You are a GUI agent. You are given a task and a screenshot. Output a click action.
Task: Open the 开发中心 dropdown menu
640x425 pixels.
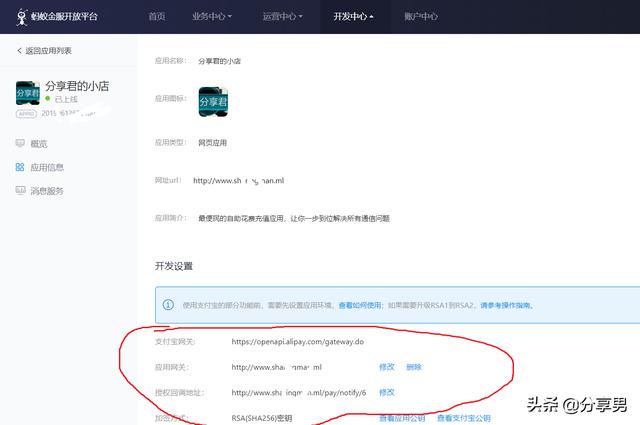tap(353, 16)
